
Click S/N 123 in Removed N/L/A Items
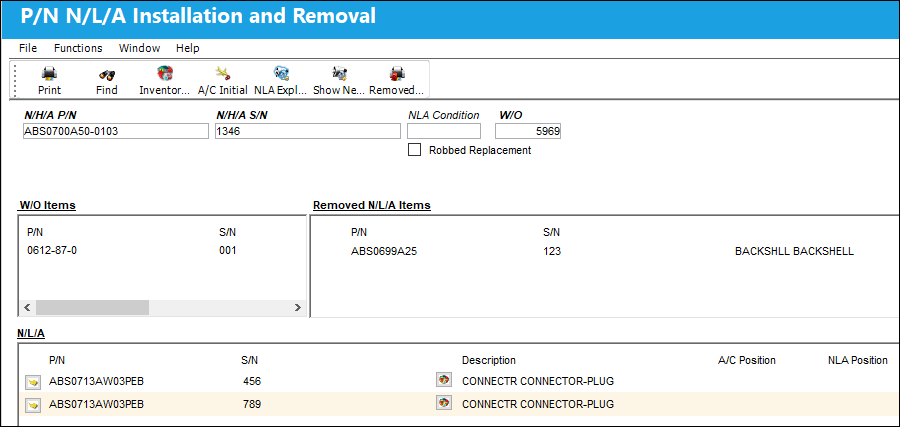point(552,251)
